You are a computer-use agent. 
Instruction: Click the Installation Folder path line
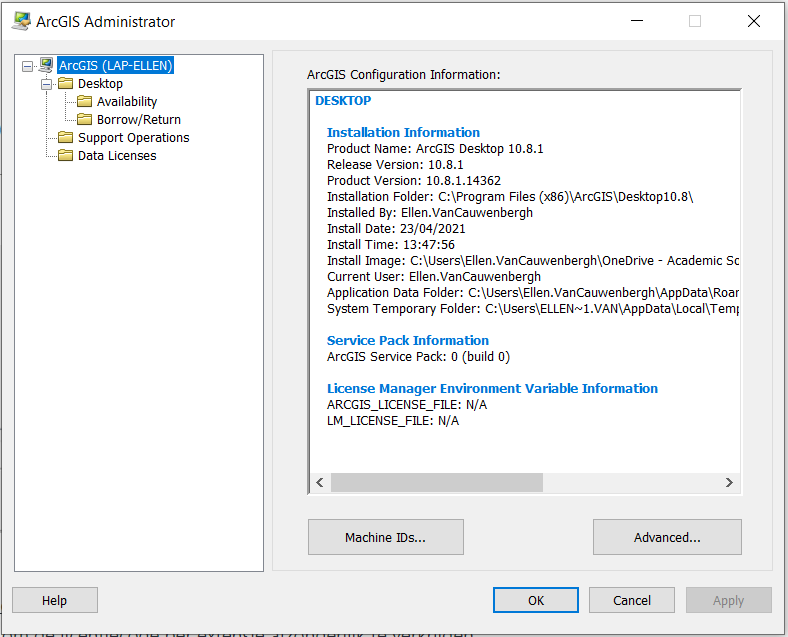click(x=510, y=196)
